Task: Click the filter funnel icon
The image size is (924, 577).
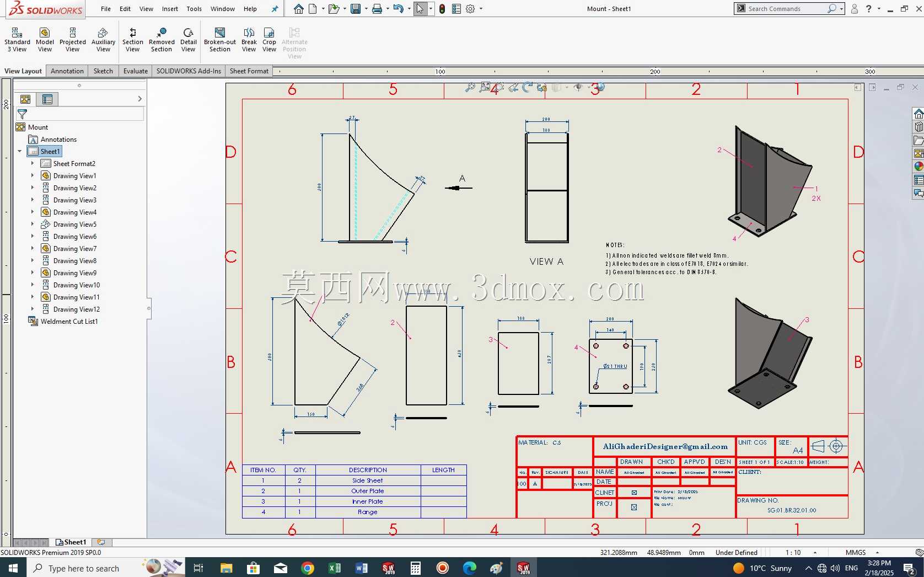Action: [x=22, y=114]
